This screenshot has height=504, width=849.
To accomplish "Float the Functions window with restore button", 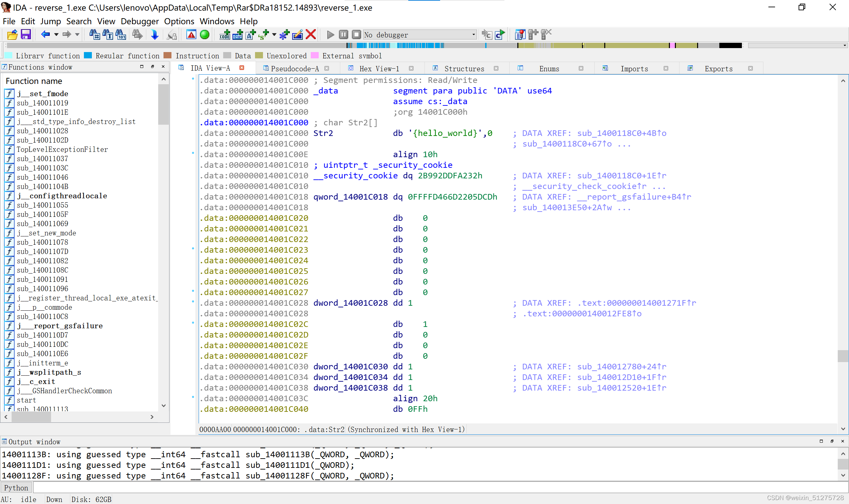I will point(153,67).
